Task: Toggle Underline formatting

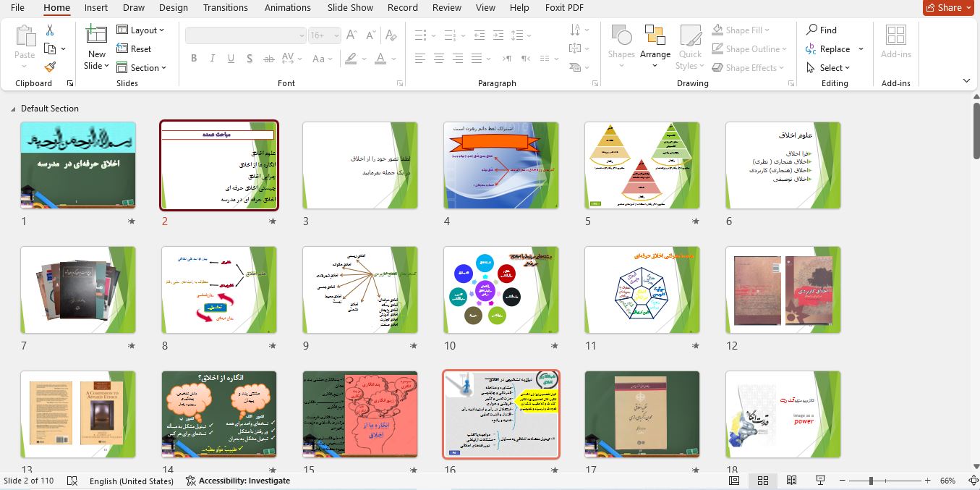Action: click(231, 59)
